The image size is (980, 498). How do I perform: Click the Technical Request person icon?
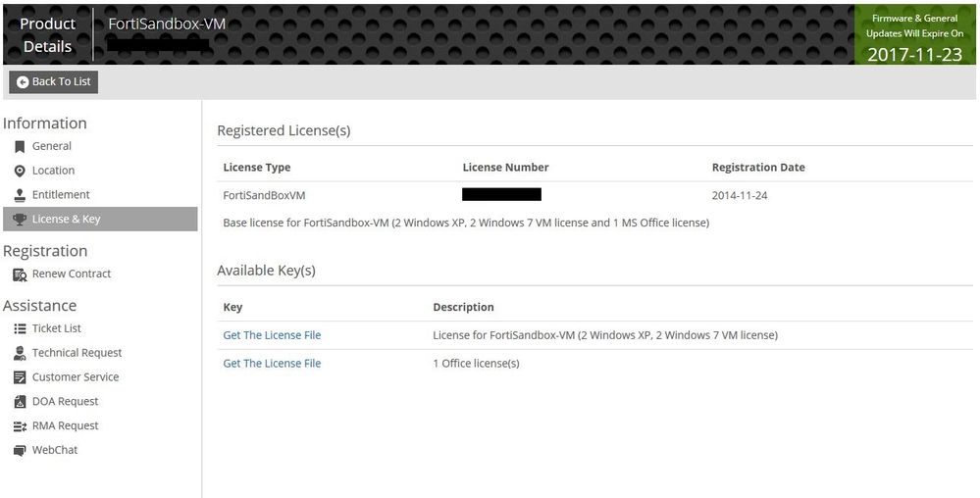(x=20, y=353)
